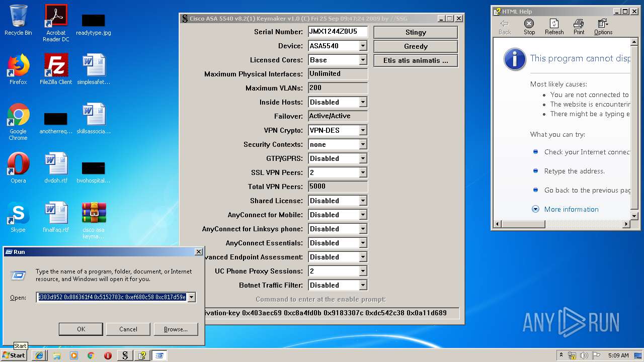644x362 pixels.
Task: Launch Opera from desktop shortcut
Action: (18, 168)
